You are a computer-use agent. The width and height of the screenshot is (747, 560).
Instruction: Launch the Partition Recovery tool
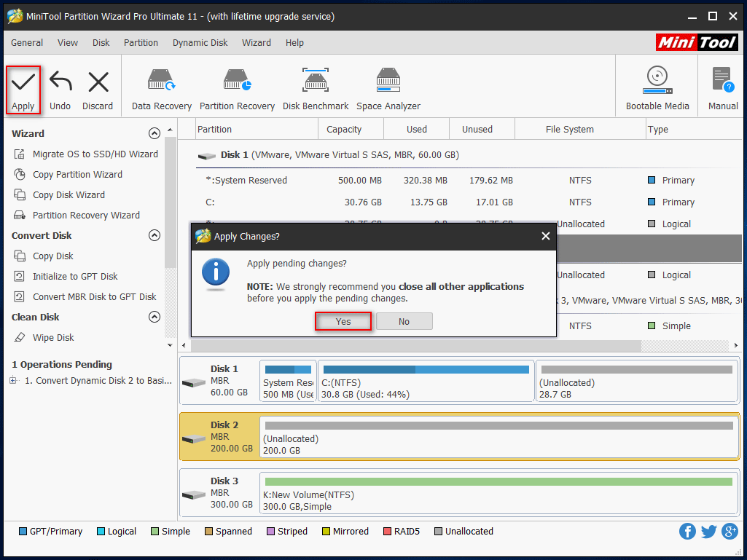tap(238, 90)
